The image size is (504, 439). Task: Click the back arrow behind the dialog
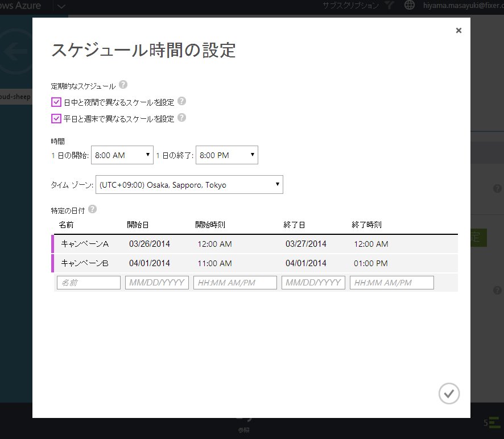click(x=16, y=51)
